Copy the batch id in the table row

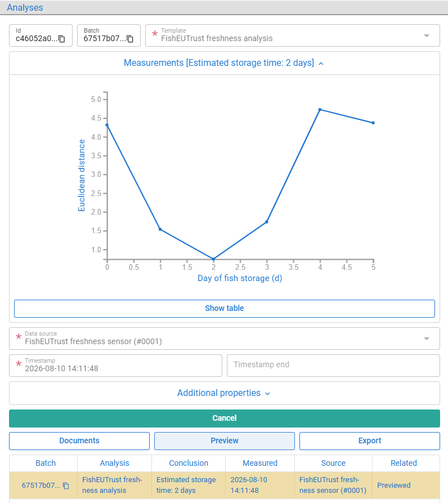pos(66,486)
